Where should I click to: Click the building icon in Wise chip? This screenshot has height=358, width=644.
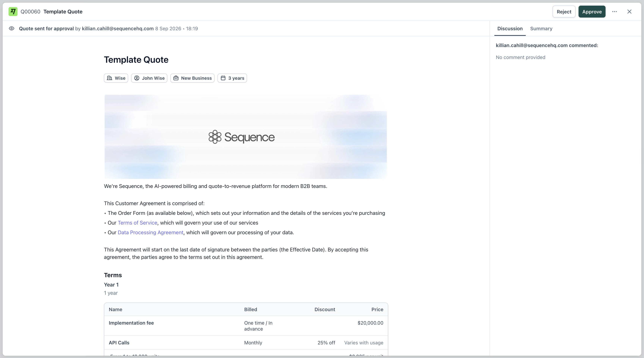coord(110,78)
